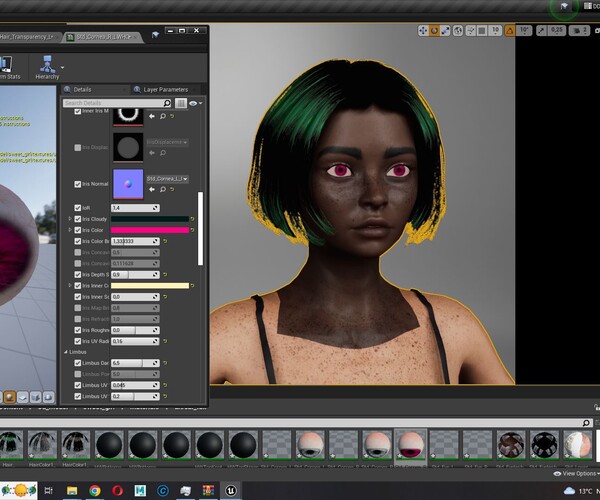The height and width of the screenshot is (500, 600).
Task: Switch to the Hair_Transparency tab
Action: 29,37
